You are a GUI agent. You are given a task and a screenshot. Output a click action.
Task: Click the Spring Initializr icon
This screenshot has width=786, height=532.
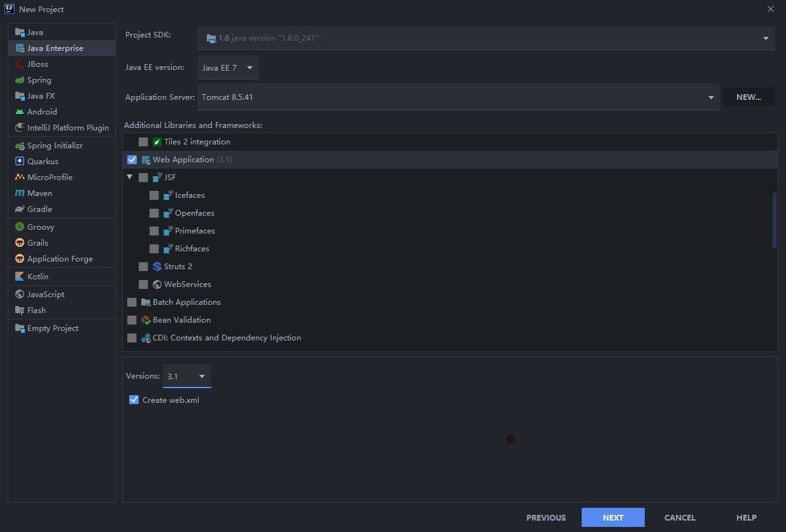[x=20, y=146]
